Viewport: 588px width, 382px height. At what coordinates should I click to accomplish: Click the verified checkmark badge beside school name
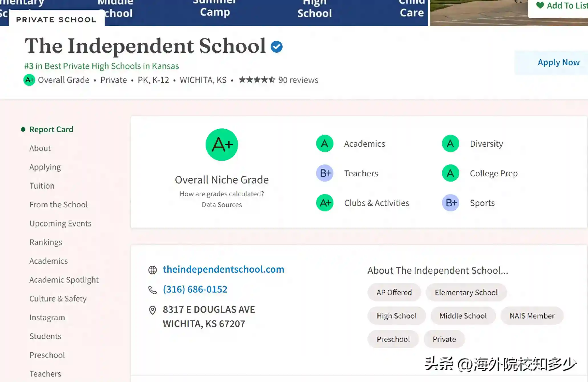276,47
